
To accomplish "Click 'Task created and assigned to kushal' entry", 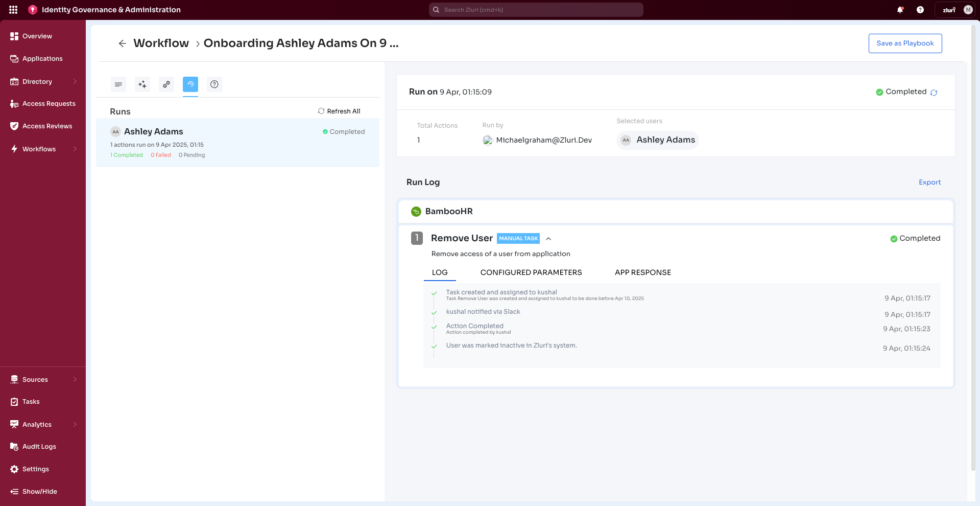I will tap(501, 292).
